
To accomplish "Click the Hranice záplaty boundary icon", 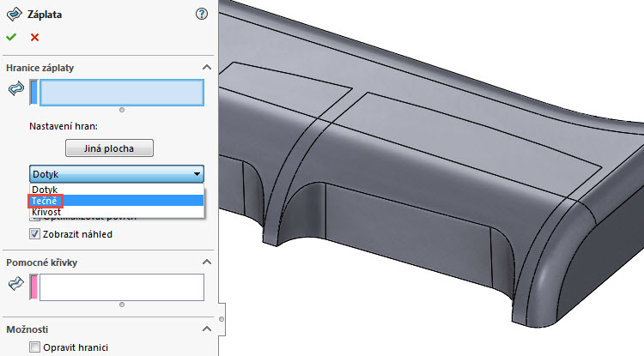I will click(16, 88).
